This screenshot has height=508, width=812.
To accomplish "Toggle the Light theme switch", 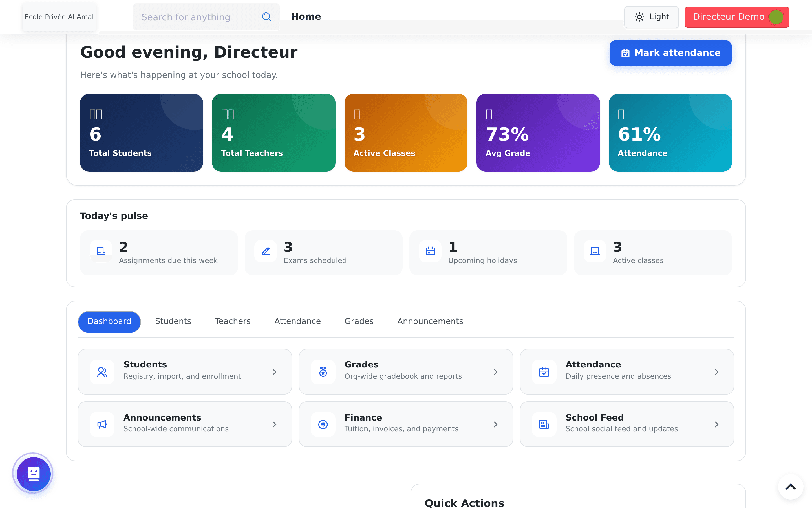I will [651, 17].
